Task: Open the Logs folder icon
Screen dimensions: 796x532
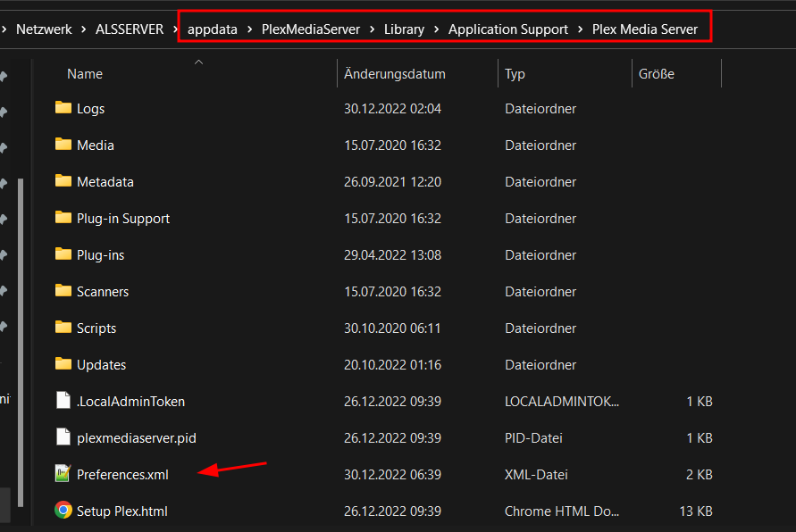Action: point(63,107)
